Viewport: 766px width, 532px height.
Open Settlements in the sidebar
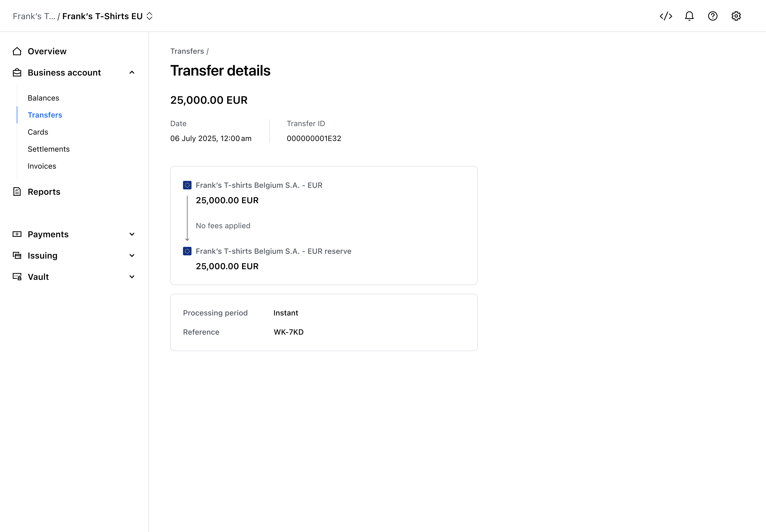click(x=49, y=149)
